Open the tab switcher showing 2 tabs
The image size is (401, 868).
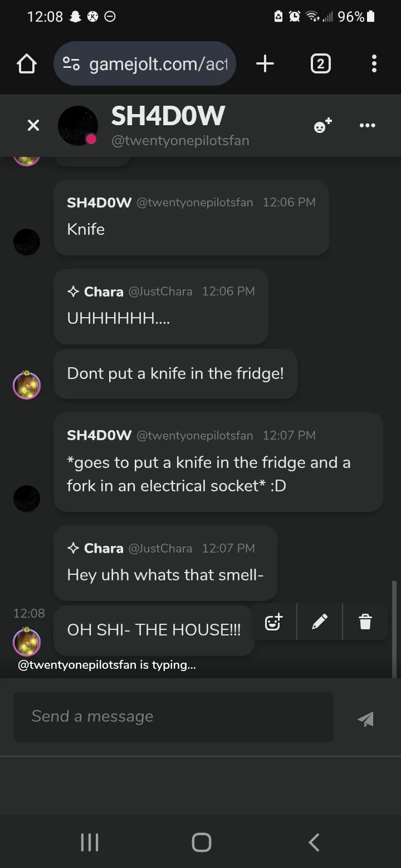[320, 63]
